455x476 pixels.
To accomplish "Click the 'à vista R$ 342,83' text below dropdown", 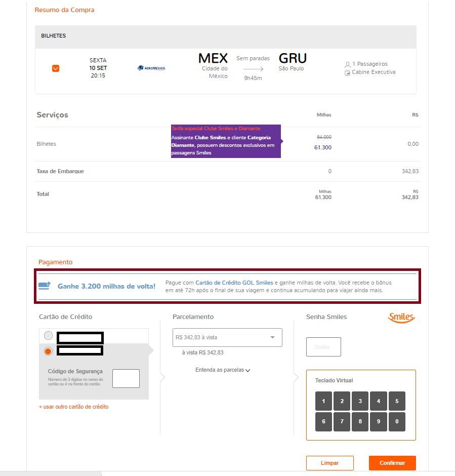I will tap(202, 353).
